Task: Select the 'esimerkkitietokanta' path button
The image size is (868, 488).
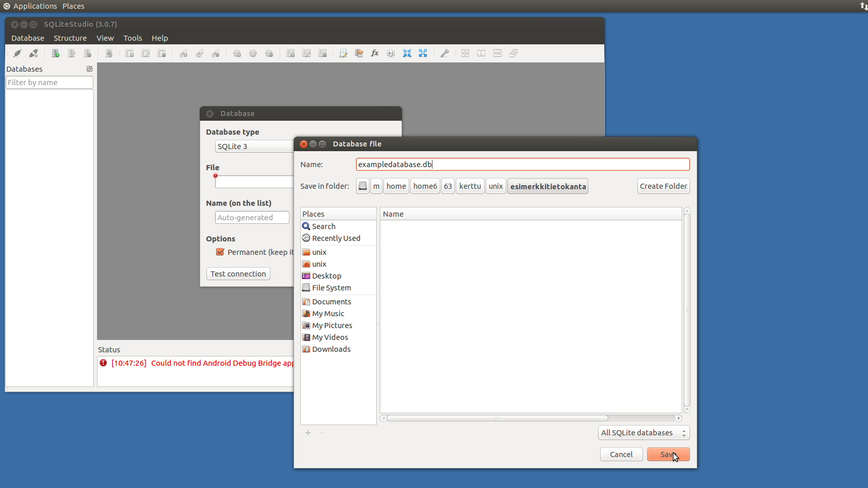Action: pyautogui.click(x=548, y=186)
